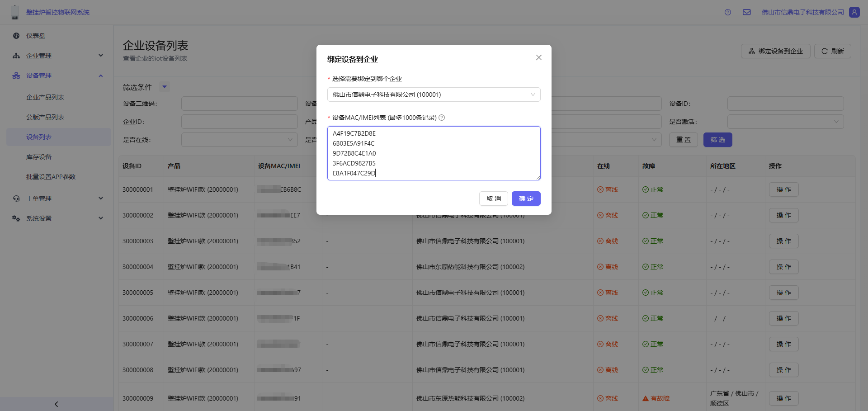Screen dimensions: 868x411
Task: Click into the MAC/IMEI list textarea
Action: coord(434,153)
